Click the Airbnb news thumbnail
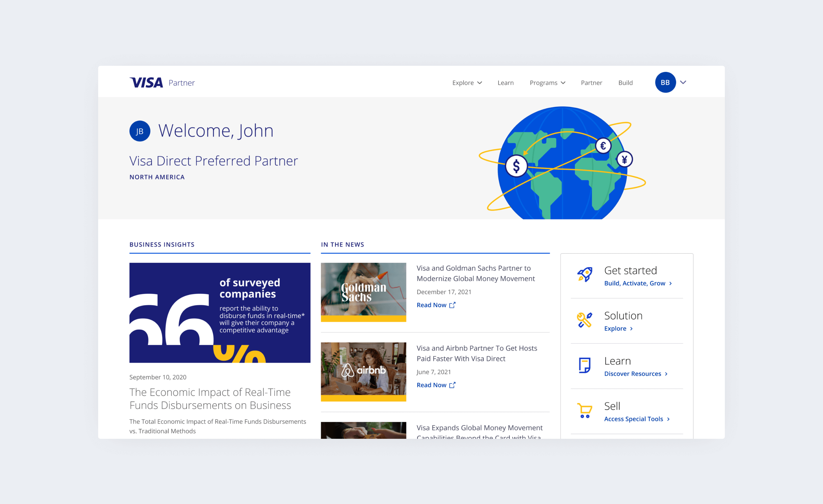The width and height of the screenshot is (823, 504). pyautogui.click(x=363, y=372)
